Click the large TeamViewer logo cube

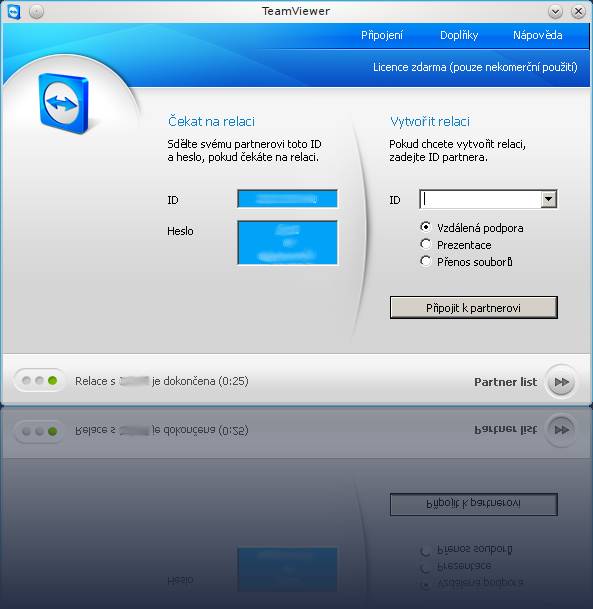(64, 103)
